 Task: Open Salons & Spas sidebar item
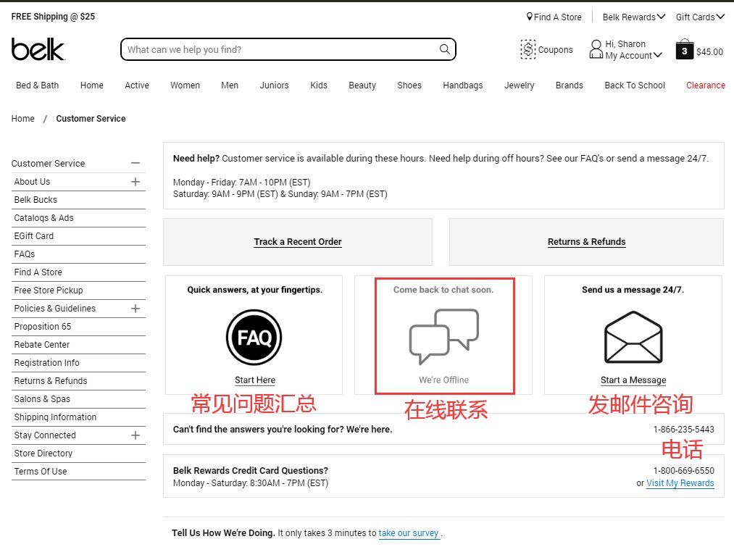(42, 399)
